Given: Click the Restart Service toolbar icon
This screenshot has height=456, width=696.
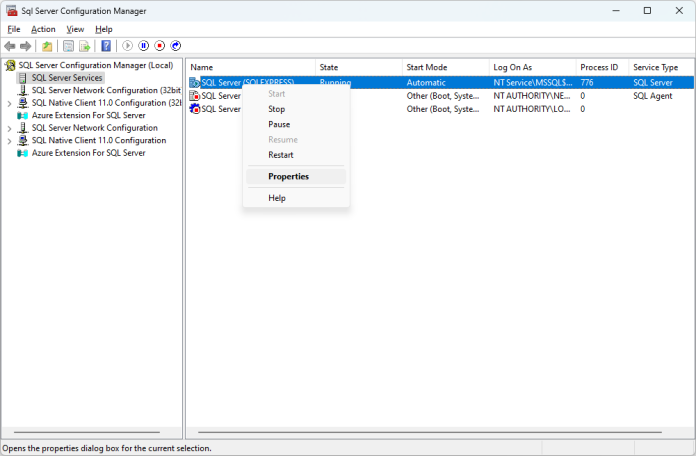Looking at the screenshot, I should tap(176, 46).
